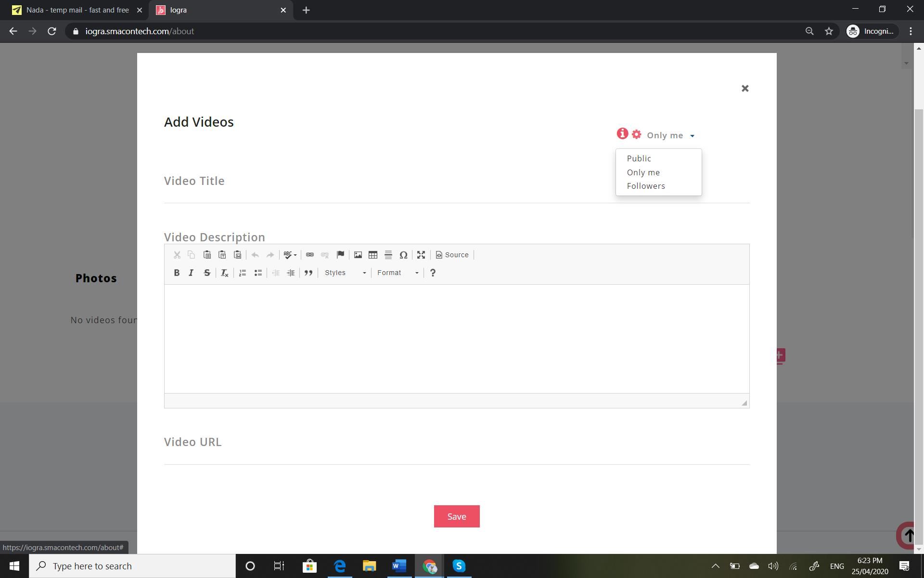Click the Cut icon in editor toolbar
Viewport: 924px width, 578px height.
point(177,255)
